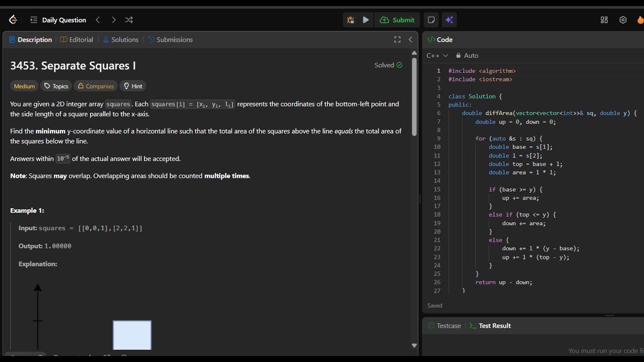
Task: Open the layout grid icon
Action: 604,20
